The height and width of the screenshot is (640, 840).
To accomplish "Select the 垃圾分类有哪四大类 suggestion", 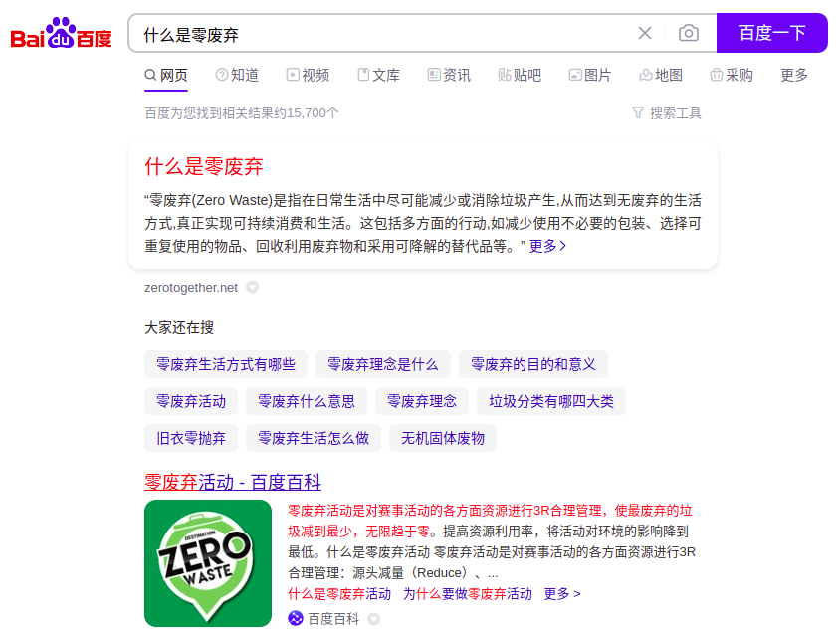I will click(551, 401).
